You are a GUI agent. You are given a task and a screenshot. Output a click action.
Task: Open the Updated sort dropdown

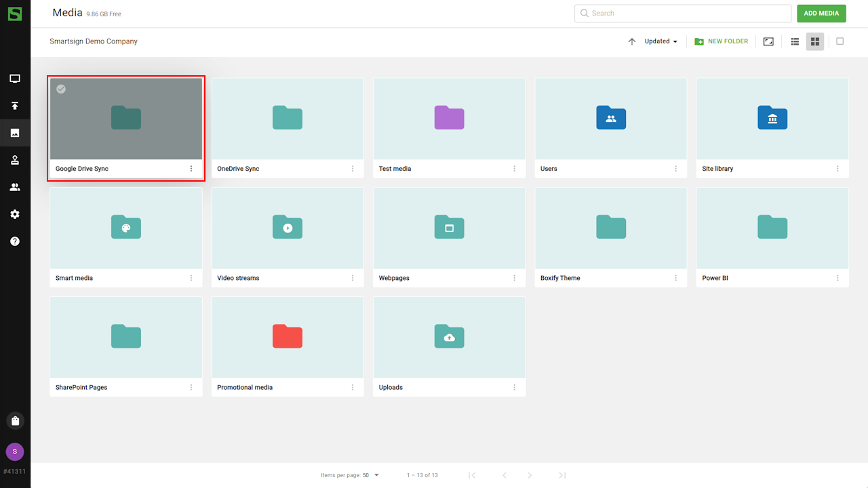[x=660, y=41]
